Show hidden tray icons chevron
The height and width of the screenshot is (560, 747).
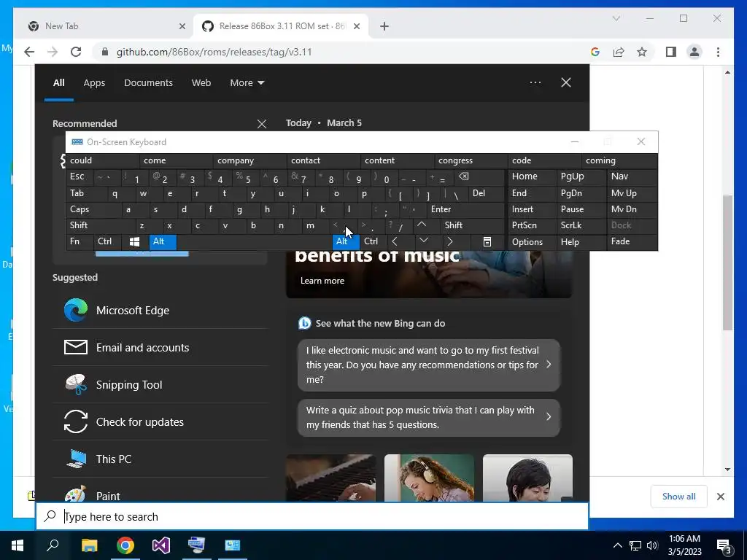point(617,545)
